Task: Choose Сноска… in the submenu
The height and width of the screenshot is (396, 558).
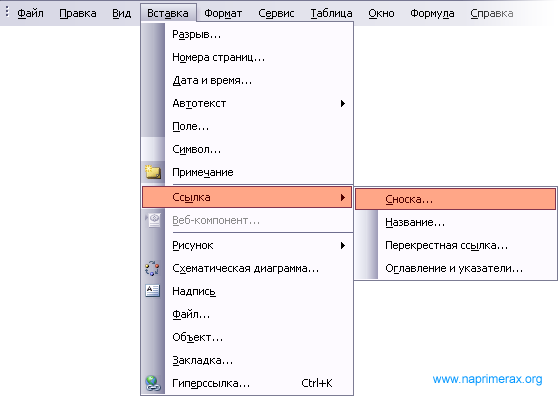Action: coord(456,199)
